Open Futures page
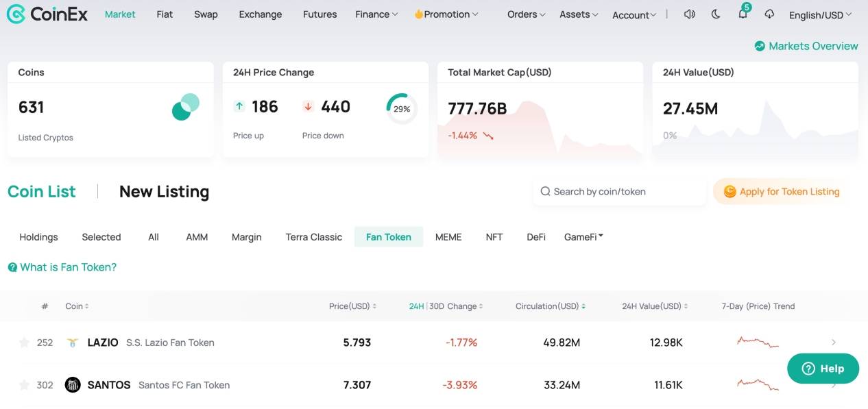 (320, 14)
